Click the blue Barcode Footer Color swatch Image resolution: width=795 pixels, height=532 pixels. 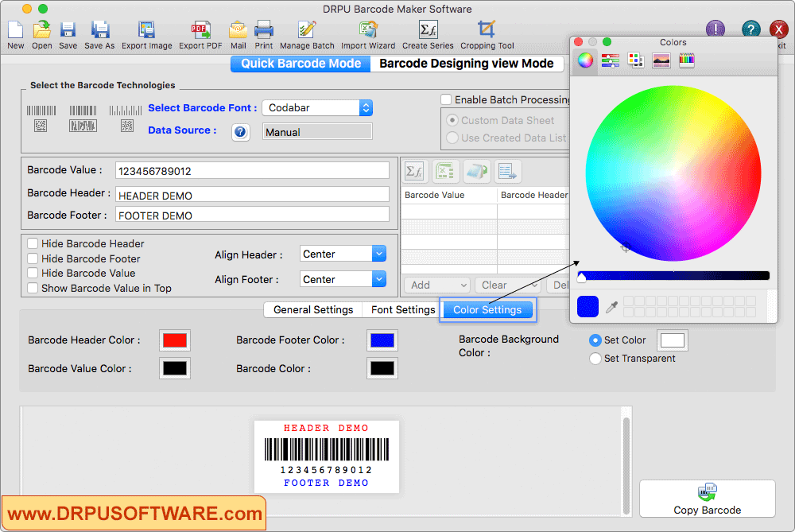click(382, 340)
